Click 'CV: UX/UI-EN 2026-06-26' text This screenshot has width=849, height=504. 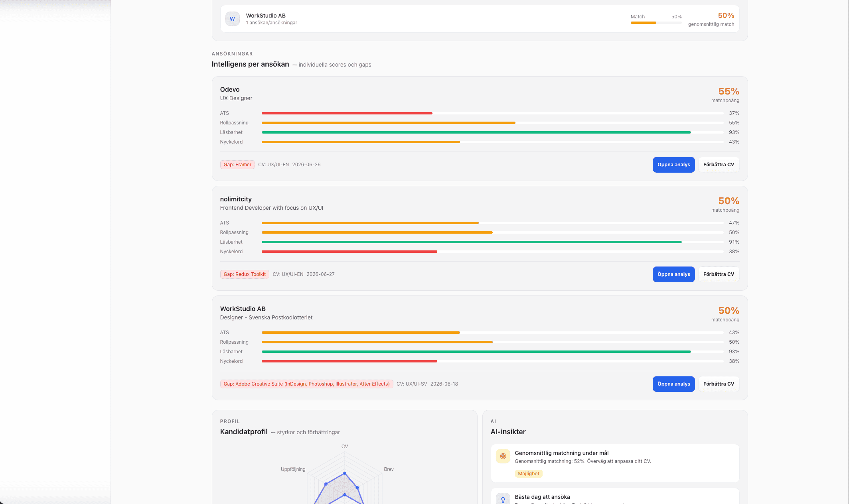pyautogui.click(x=289, y=165)
